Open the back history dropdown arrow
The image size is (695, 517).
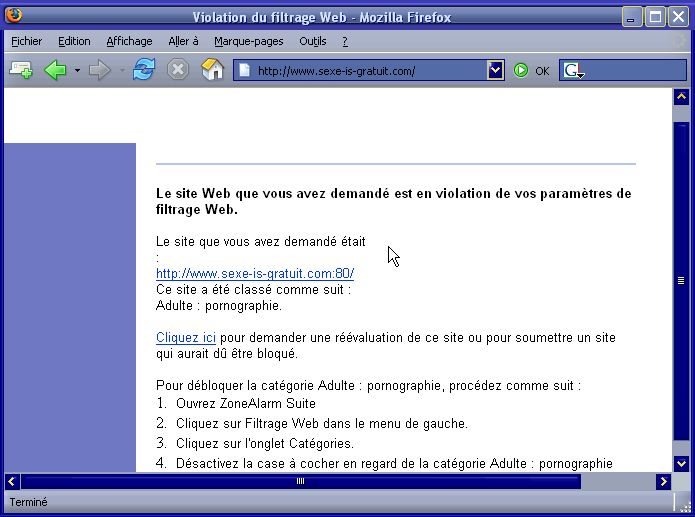(x=77, y=70)
